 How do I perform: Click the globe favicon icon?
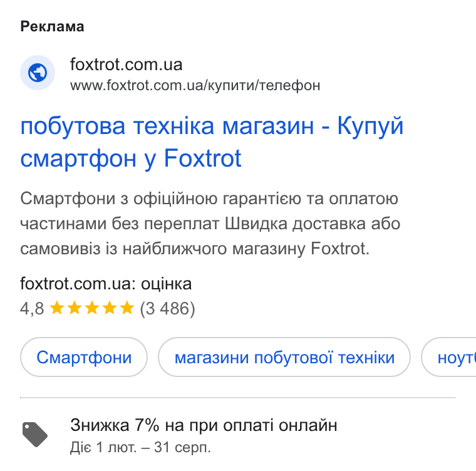pyautogui.click(x=38, y=73)
